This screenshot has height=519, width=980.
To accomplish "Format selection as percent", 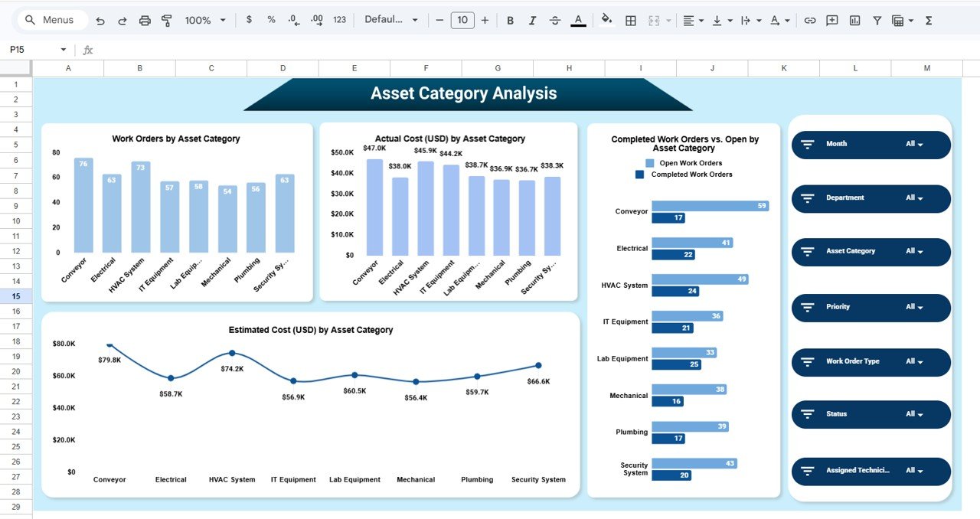I will click(x=270, y=20).
